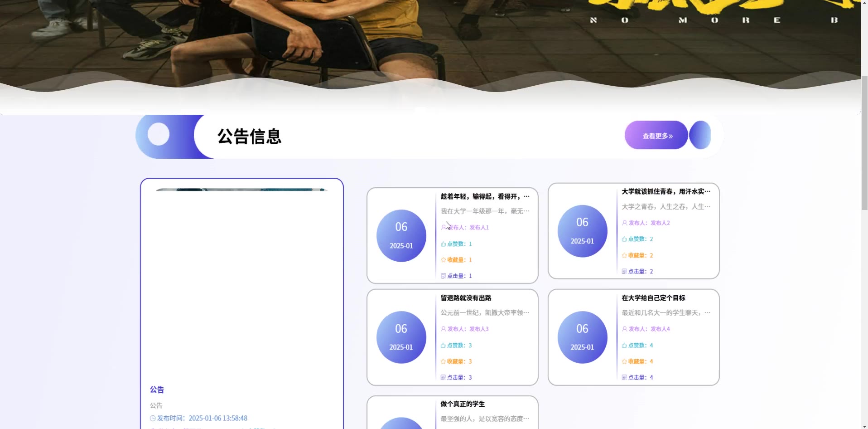Open the announcement 在大学给自己定个目标
Image resolution: width=868 pixels, height=429 pixels.
653,298
